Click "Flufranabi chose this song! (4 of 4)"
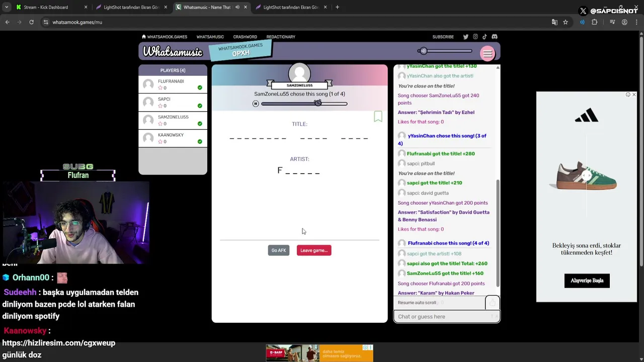This screenshot has width=644, height=362. (448, 243)
